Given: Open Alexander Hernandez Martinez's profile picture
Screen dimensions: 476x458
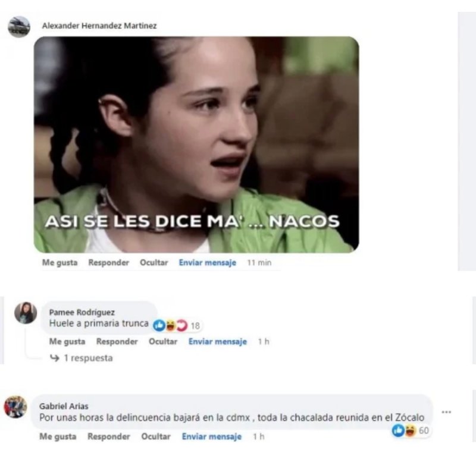Looking at the screenshot, I should [x=19, y=27].
